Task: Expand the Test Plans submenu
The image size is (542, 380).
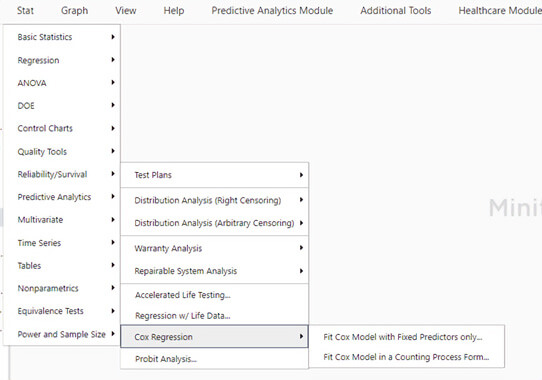Action: click(214, 175)
